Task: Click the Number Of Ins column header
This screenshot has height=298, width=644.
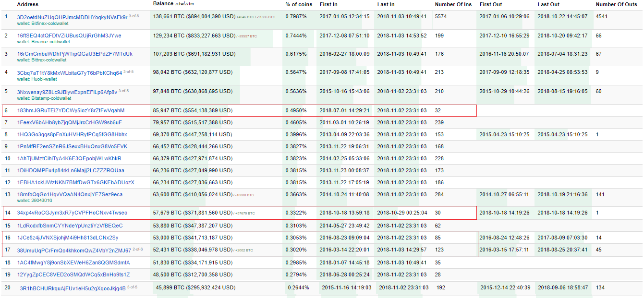Action: pyautogui.click(x=453, y=4)
